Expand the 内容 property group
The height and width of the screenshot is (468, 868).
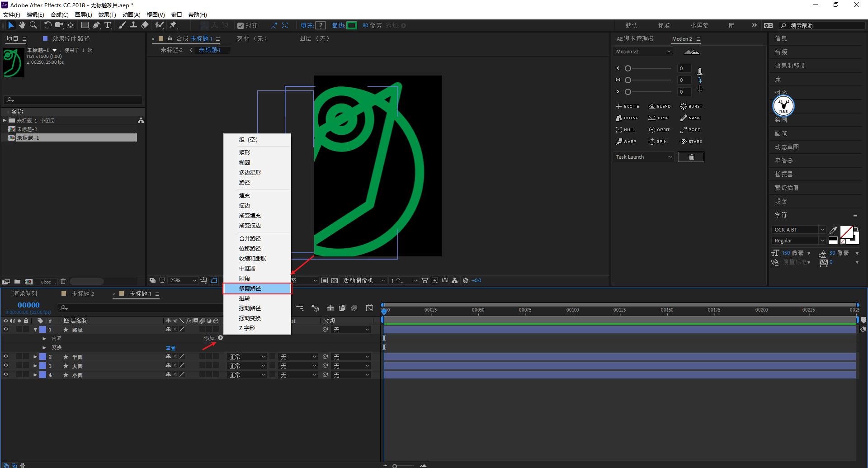point(44,338)
